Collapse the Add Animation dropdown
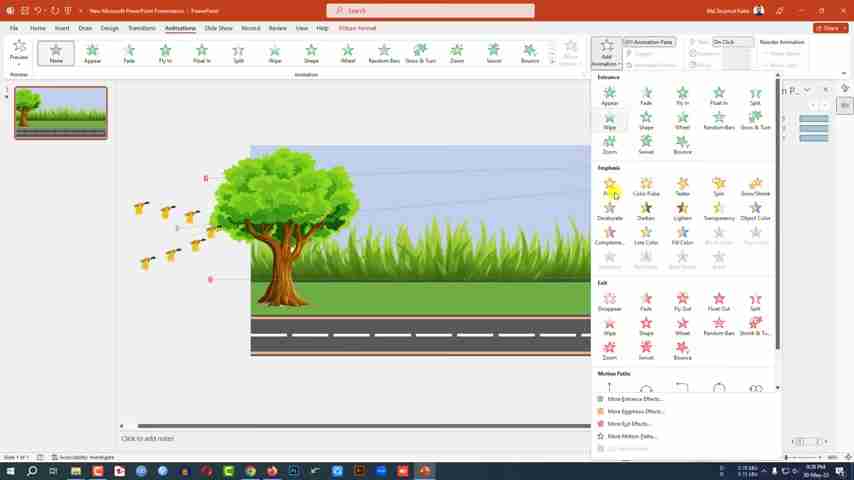 (x=606, y=52)
